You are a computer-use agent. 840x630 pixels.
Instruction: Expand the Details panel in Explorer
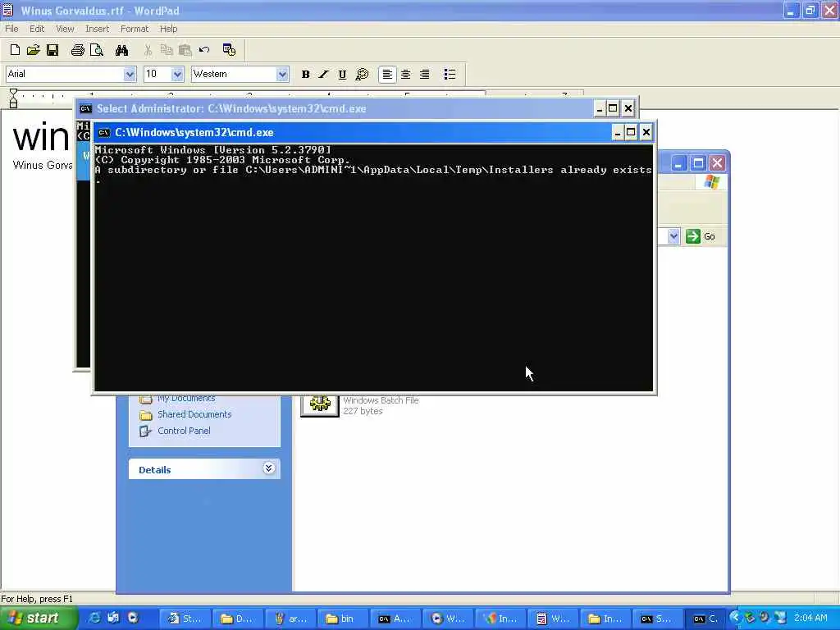(x=269, y=468)
